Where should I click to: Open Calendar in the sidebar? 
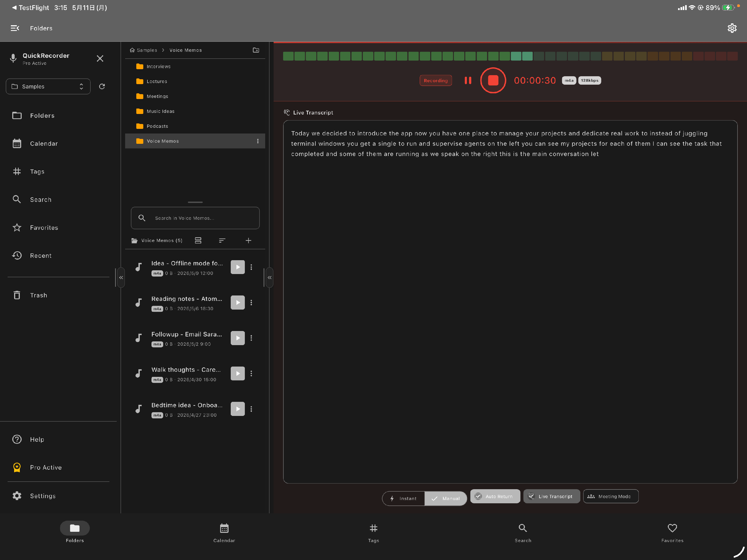pos(58,144)
